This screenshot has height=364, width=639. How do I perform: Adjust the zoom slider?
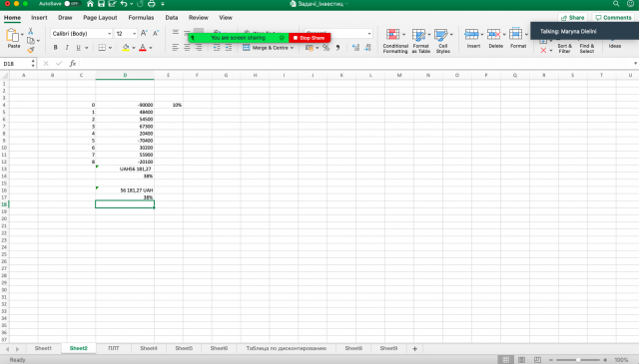[x=578, y=360]
